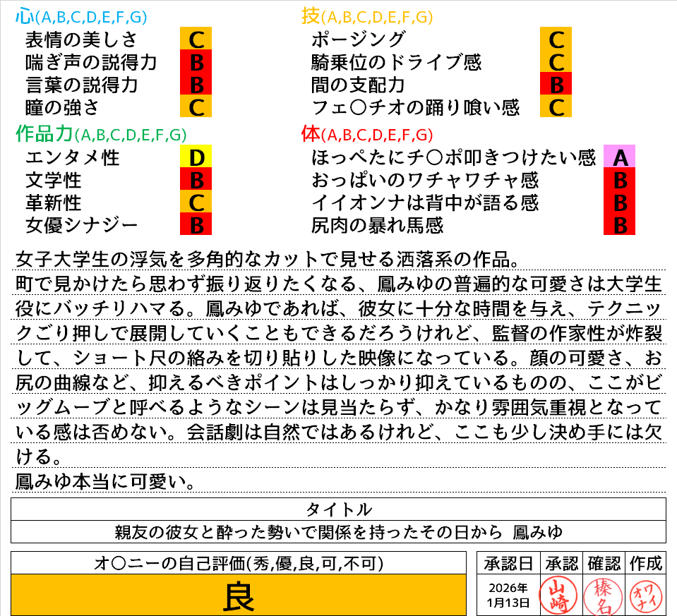Click the B grade beside 間の支配力
Screen dimensions: 677x616
556,85
